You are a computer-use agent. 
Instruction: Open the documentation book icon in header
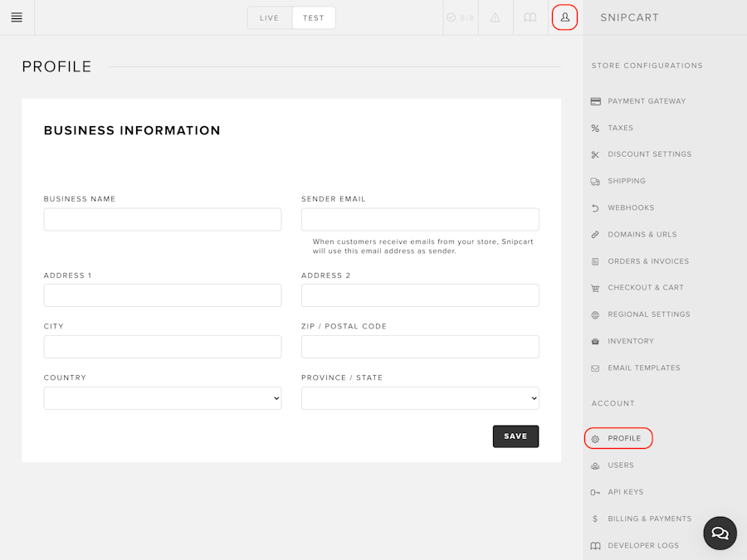click(x=530, y=17)
